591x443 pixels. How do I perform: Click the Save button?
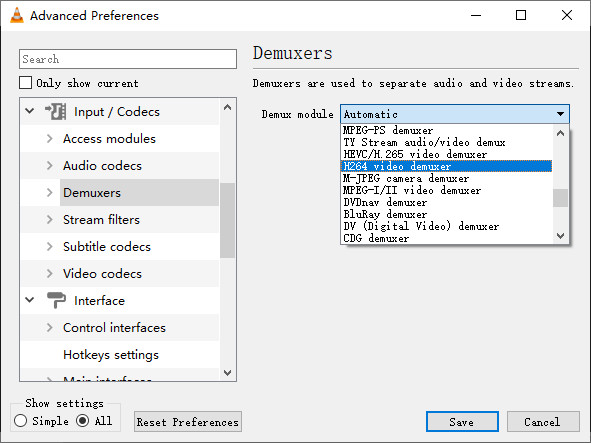coord(462,422)
